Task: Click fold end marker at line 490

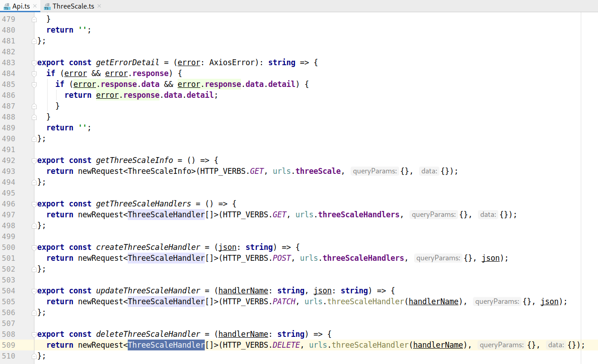Action: [x=34, y=139]
